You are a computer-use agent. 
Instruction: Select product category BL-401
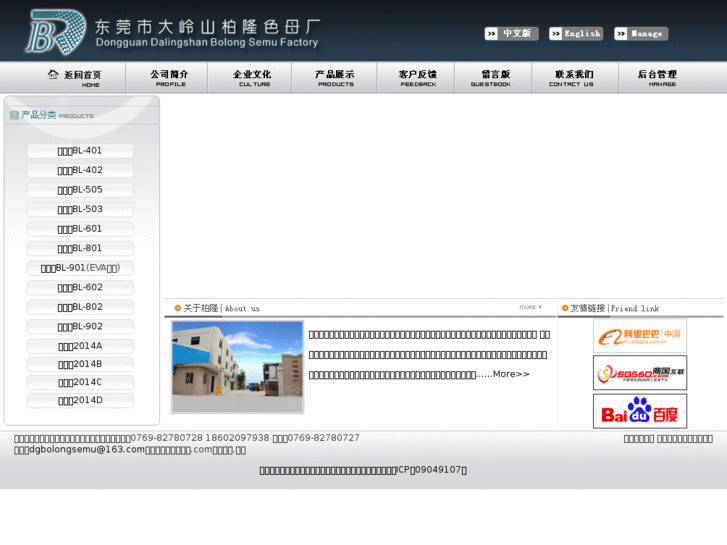80,151
